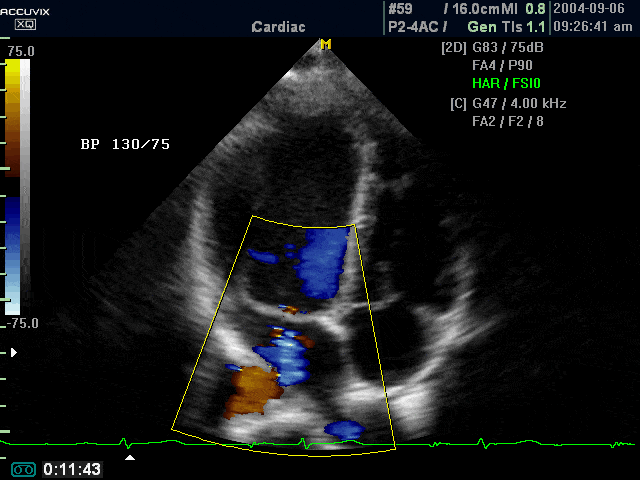
Task: Click the grayscale bar beside color map
Action: (25, 187)
